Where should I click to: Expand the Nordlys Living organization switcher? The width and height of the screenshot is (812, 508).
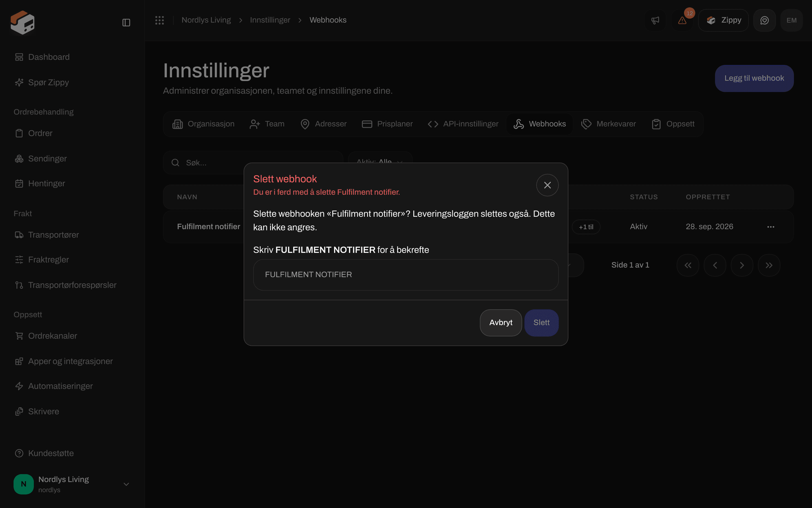[72, 484]
